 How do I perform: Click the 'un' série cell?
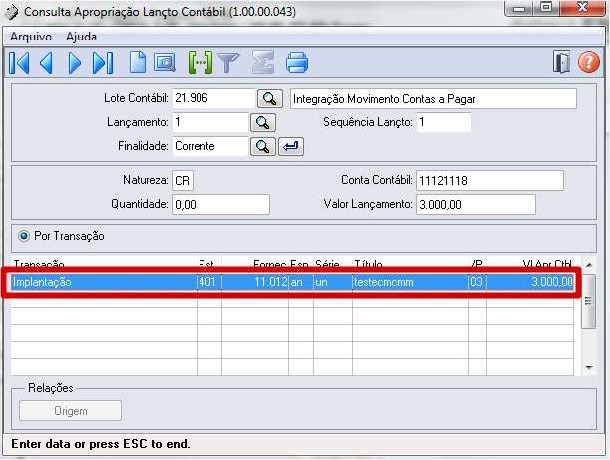click(x=333, y=282)
